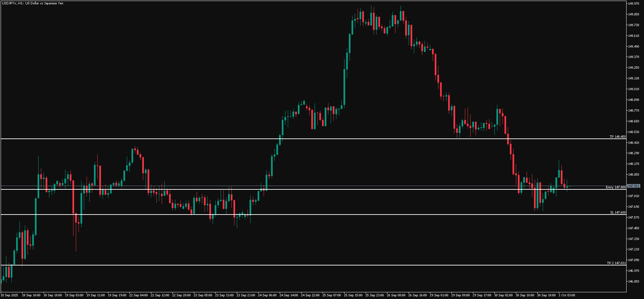
Task: Click the 149.010 price scale value
Action: pos(633,89)
